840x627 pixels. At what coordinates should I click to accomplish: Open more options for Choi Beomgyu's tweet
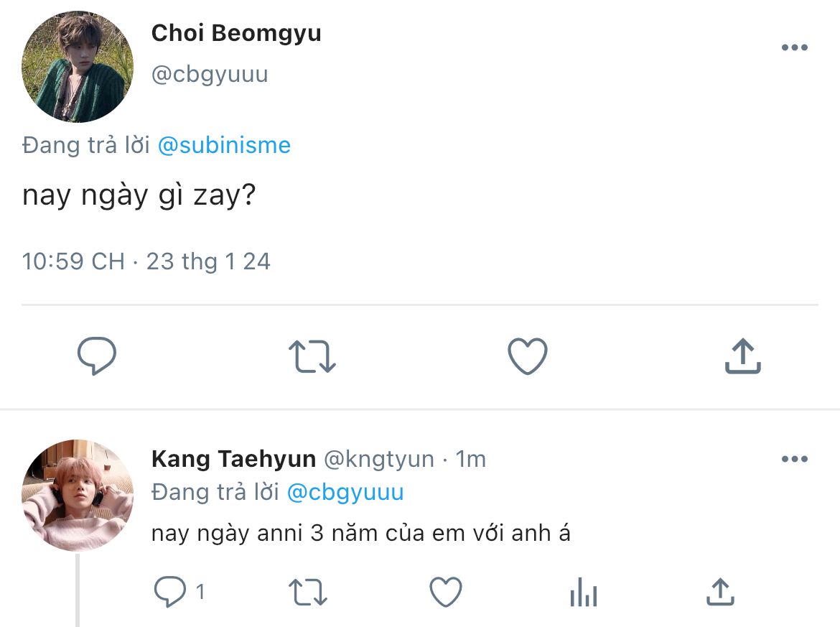[x=794, y=48]
